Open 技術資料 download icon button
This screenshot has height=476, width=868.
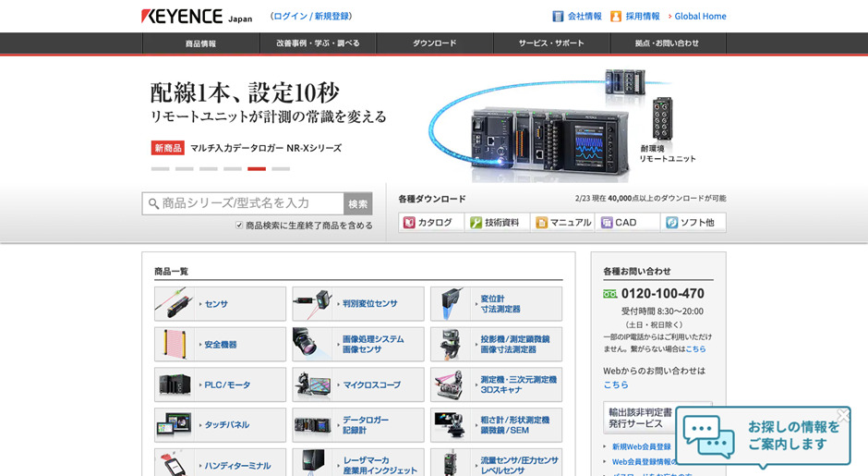point(497,222)
